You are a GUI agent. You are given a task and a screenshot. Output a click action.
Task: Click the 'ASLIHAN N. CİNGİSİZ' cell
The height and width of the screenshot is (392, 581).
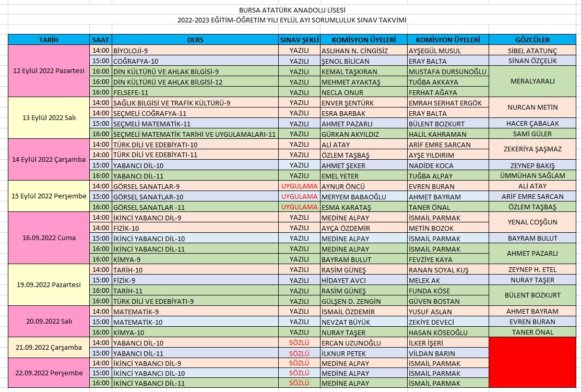(363, 51)
